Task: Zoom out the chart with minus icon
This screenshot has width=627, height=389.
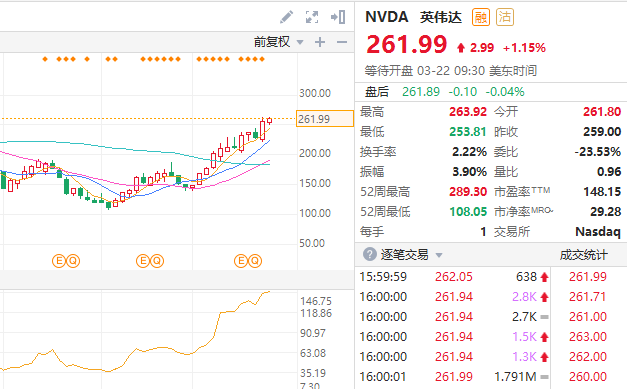Action: pos(342,42)
